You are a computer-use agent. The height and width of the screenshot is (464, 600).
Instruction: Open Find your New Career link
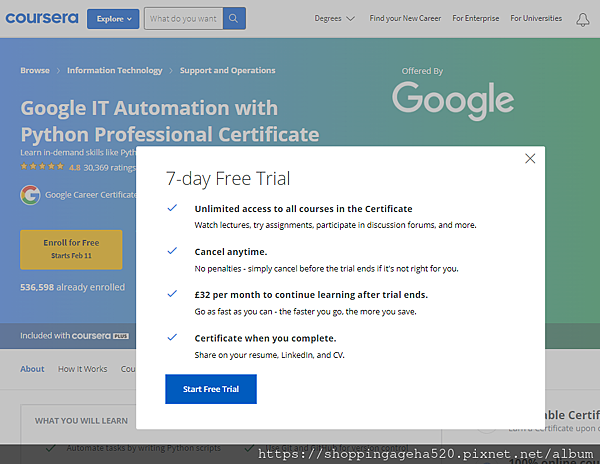pyautogui.click(x=405, y=18)
